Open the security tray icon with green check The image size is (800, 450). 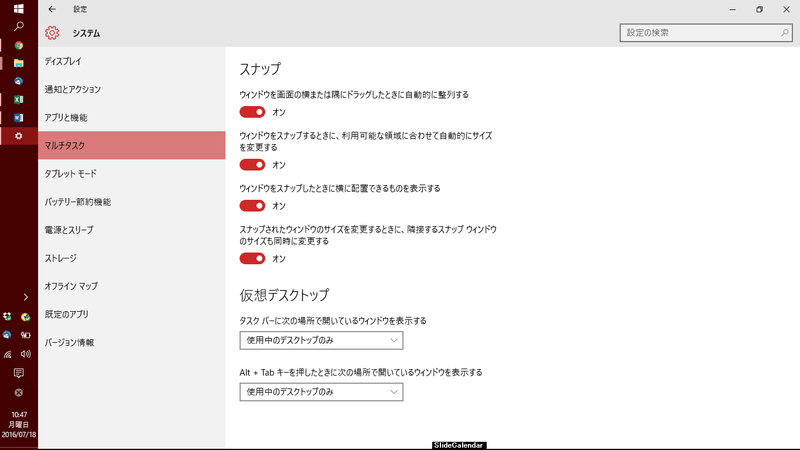tap(26, 317)
